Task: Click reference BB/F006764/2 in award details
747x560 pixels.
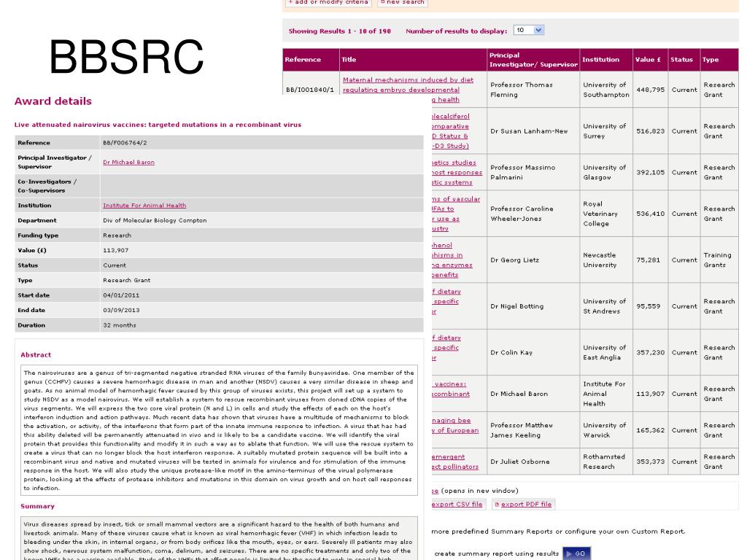Action: point(125,143)
